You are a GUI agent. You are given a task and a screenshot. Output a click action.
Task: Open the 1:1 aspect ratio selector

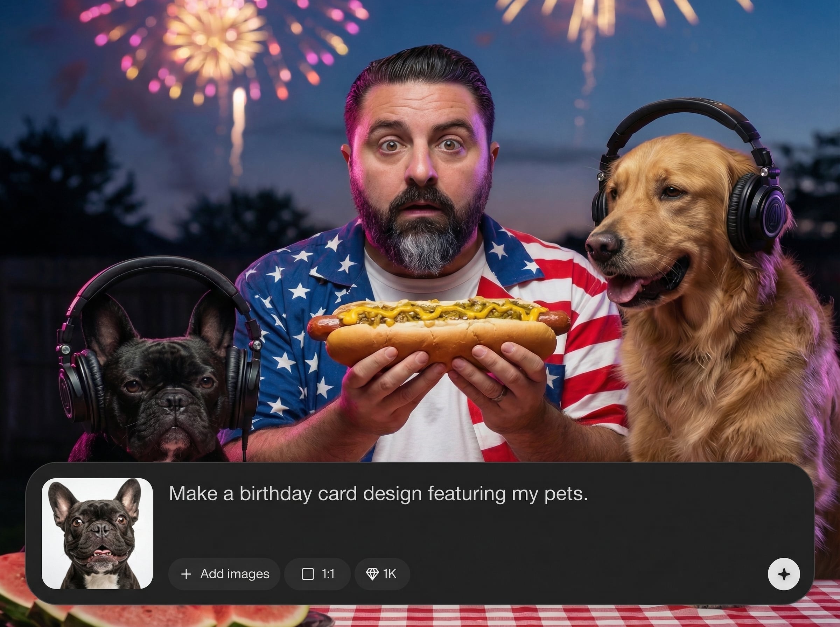pos(317,574)
